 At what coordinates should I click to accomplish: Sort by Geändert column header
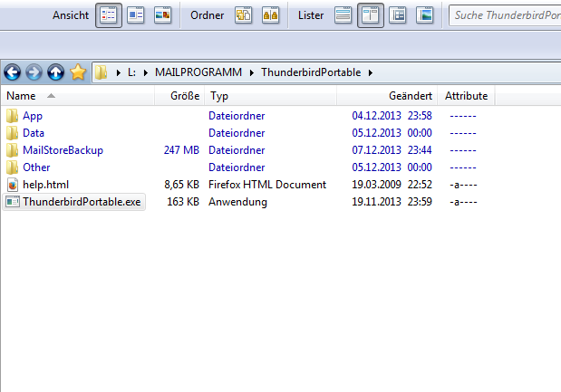(387, 96)
